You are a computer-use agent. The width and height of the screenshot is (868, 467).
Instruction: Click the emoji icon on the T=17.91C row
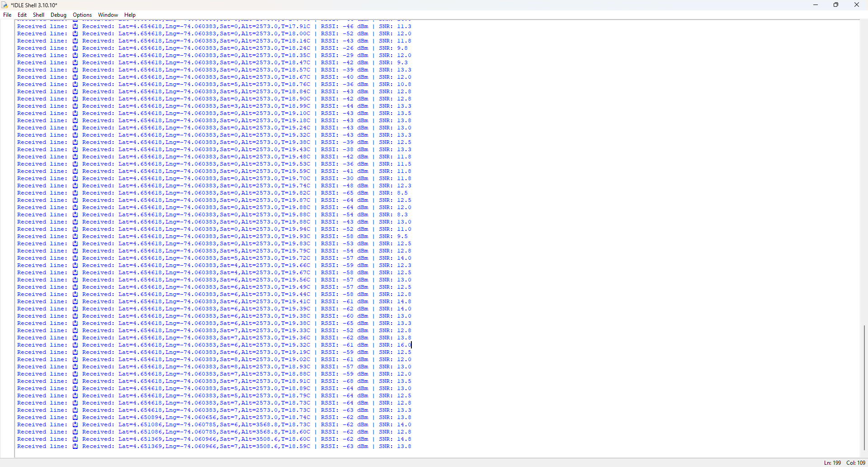(x=75, y=26)
